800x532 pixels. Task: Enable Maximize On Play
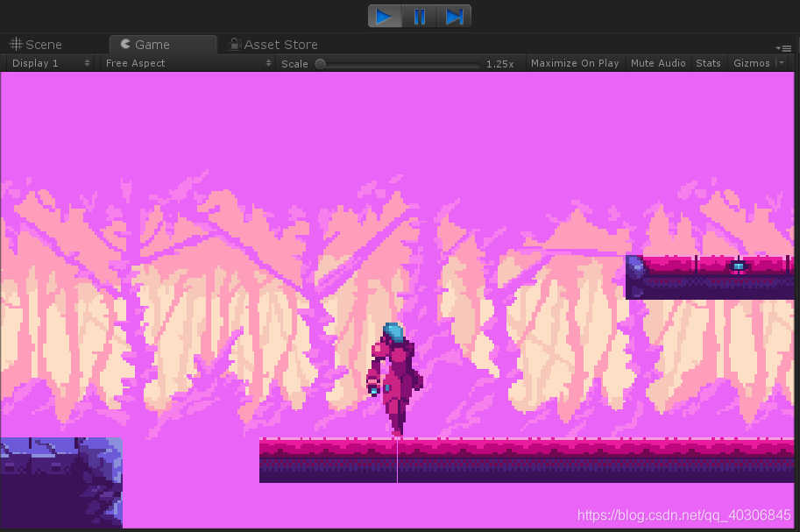[x=575, y=62]
